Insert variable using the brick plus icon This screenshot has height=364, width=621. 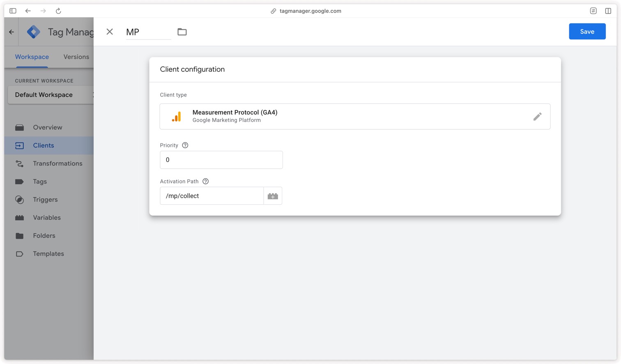[273, 196]
